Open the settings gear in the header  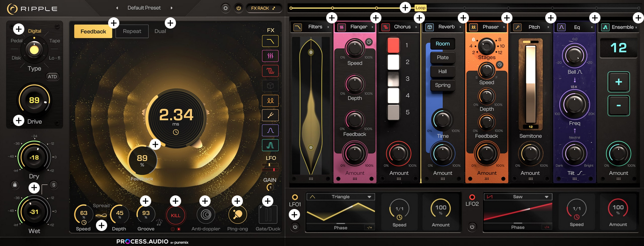[x=226, y=8]
